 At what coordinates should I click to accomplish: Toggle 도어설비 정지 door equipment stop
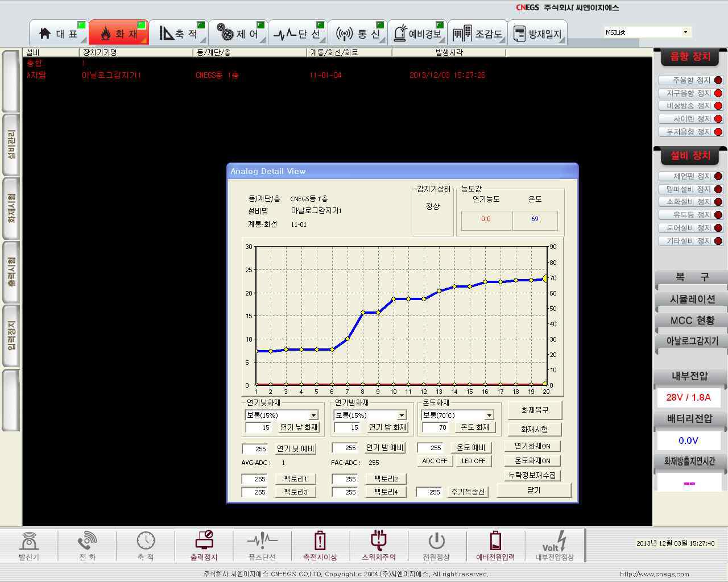point(690,228)
